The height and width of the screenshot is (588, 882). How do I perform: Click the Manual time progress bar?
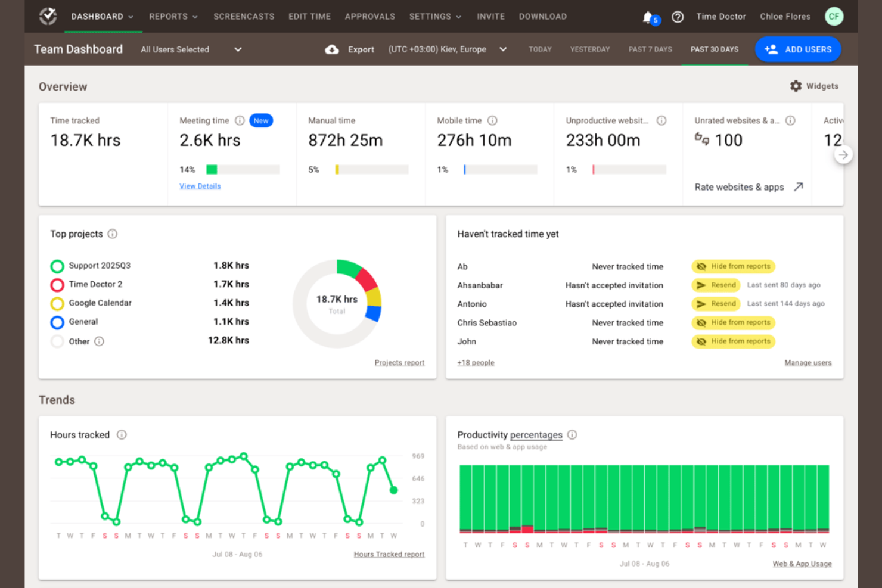(371, 169)
